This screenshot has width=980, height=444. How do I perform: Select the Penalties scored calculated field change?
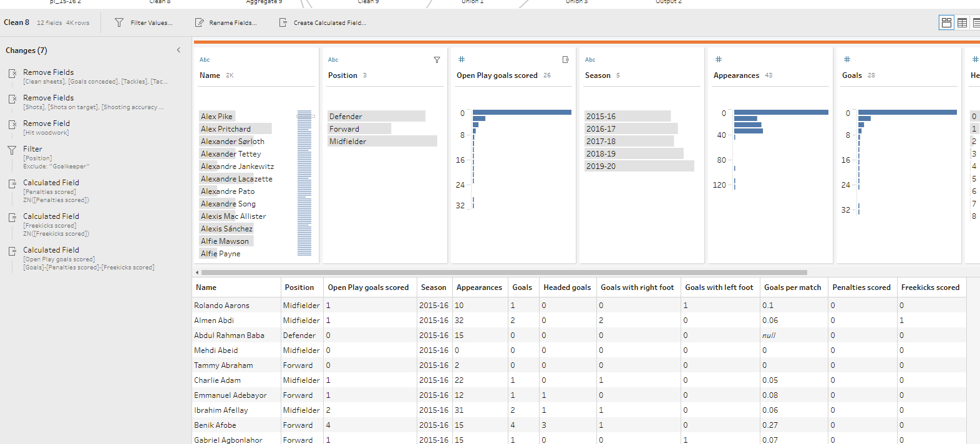(x=51, y=183)
